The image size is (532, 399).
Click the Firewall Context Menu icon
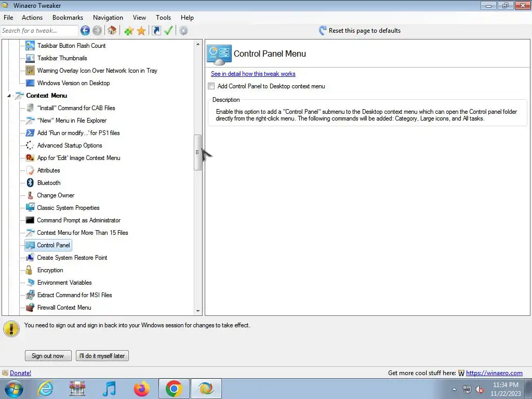click(30, 308)
